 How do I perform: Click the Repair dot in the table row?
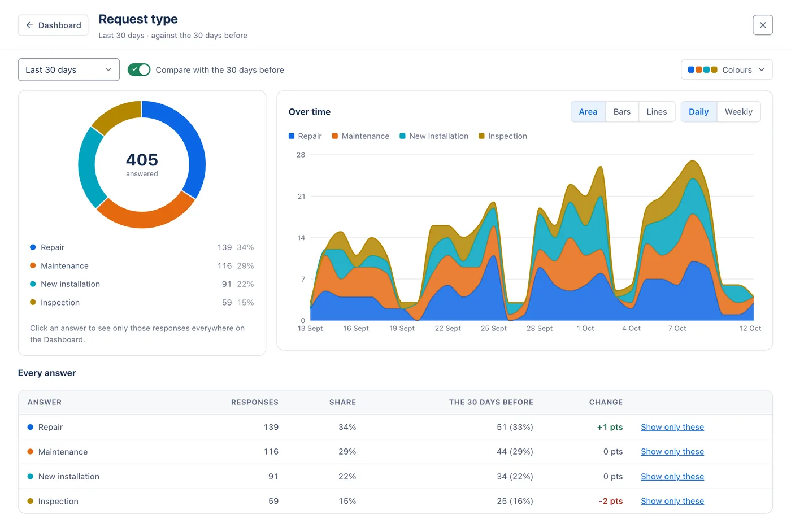pyautogui.click(x=31, y=427)
